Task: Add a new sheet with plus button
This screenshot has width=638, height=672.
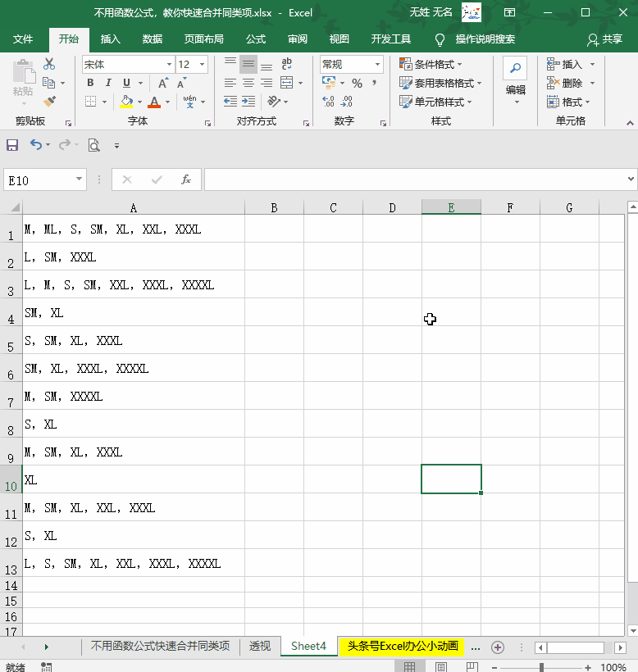Action: point(498,647)
